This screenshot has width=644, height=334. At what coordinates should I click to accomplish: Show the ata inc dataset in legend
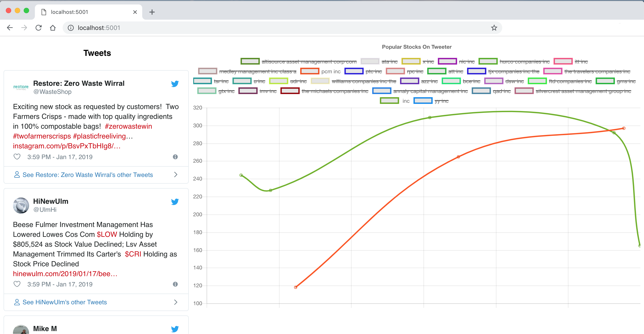tap(389, 62)
